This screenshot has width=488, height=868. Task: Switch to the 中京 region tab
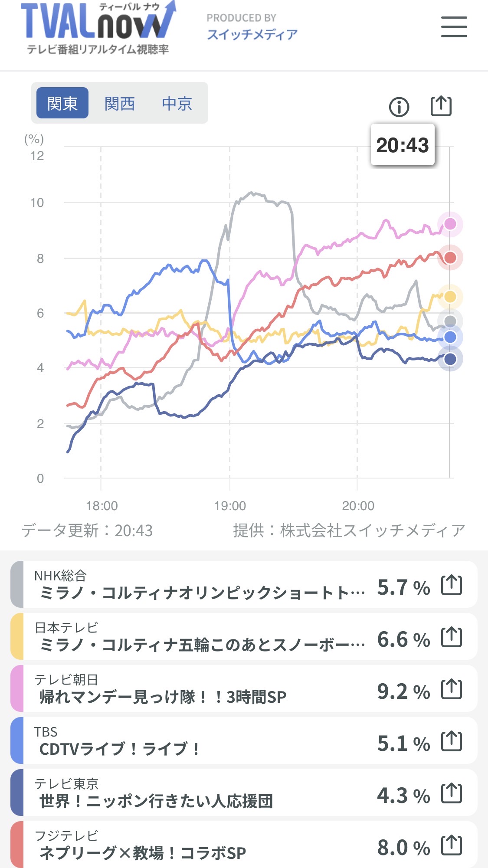point(177,103)
